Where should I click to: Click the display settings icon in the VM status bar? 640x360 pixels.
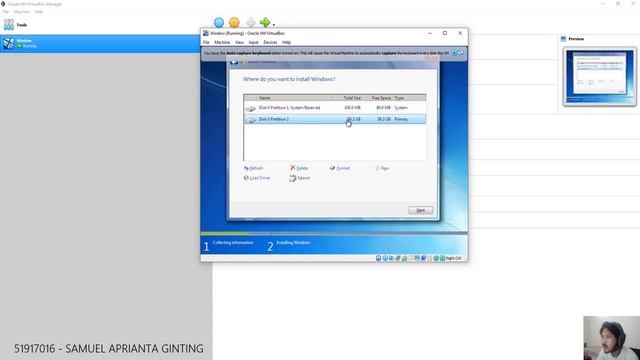(417, 258)
